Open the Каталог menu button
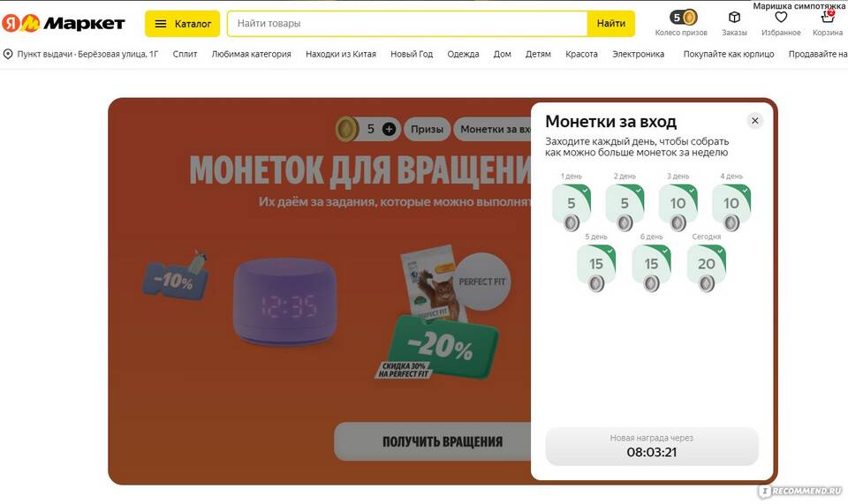This screenshot has width=848, height=504. click(x=182, y=24)
